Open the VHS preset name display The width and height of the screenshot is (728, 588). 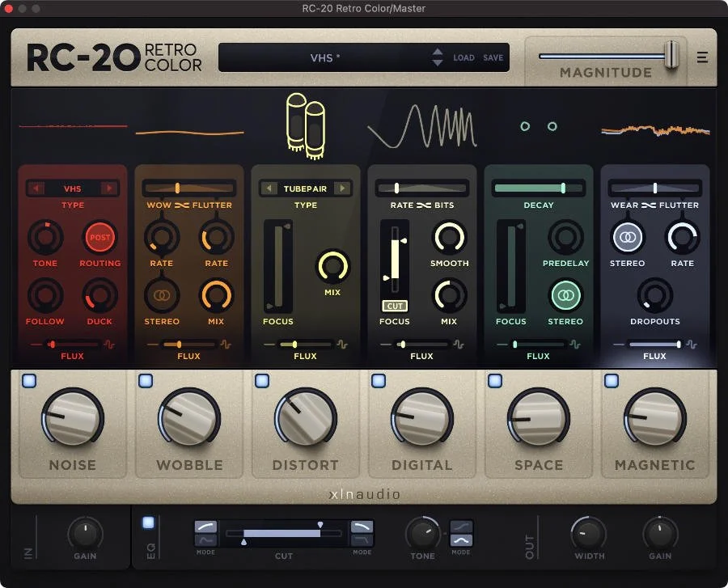tap(325, 57)
